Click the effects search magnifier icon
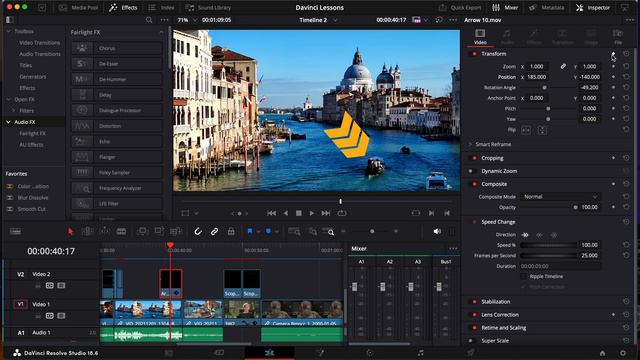The height and width of the screenshot is (360, 640). [x=149, y=20]
